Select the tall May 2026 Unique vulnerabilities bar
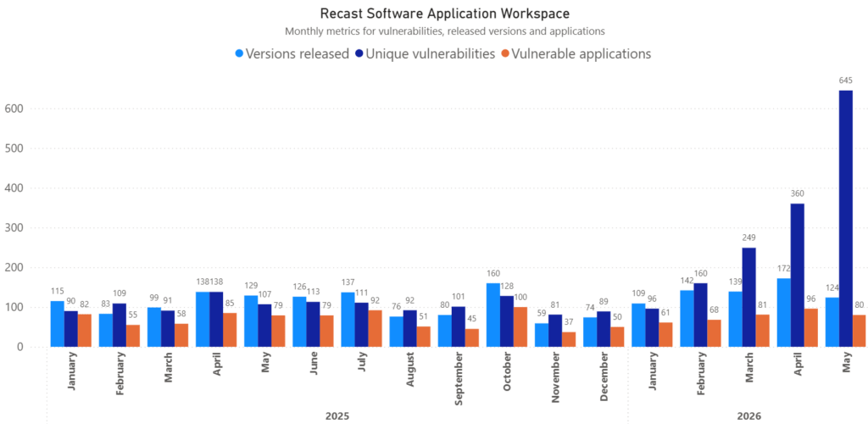This screenshot has height=424, width=868. point(846,219)
